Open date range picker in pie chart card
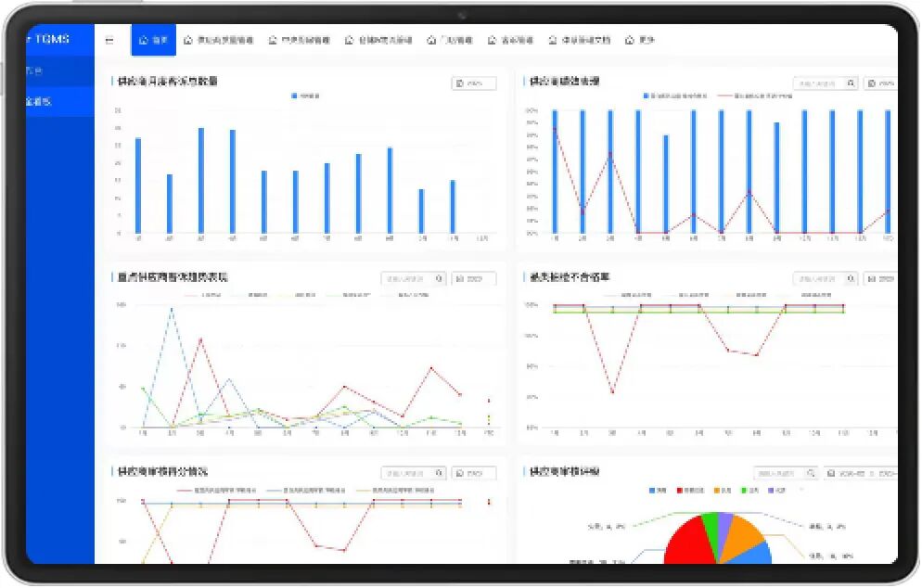The height and width of the screenshot is (588, 922). click(862, 473)
